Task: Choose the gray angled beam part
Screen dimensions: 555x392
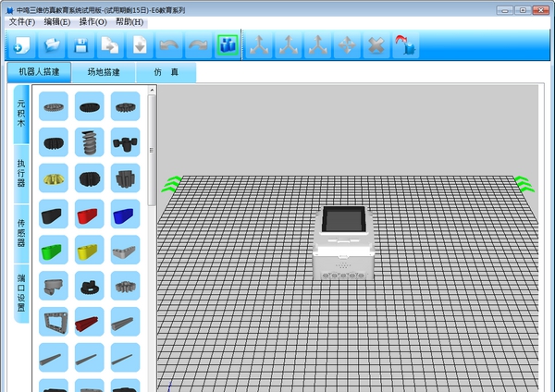Action: [x=125, y=250]
